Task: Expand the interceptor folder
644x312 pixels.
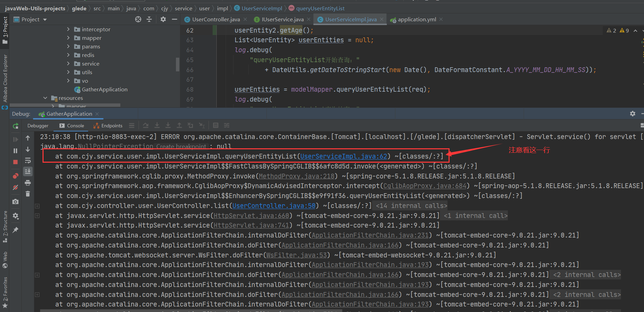Action: [68, 29]
